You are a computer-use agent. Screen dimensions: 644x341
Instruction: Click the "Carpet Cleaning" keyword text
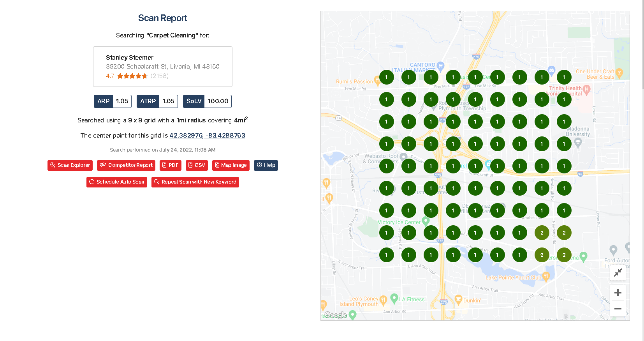pos(172,35)
